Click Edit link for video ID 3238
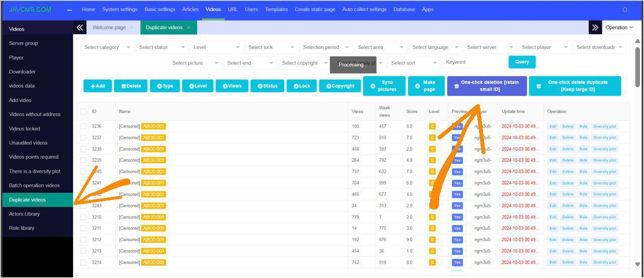This screenshot has width=644, height=278. 553,149
